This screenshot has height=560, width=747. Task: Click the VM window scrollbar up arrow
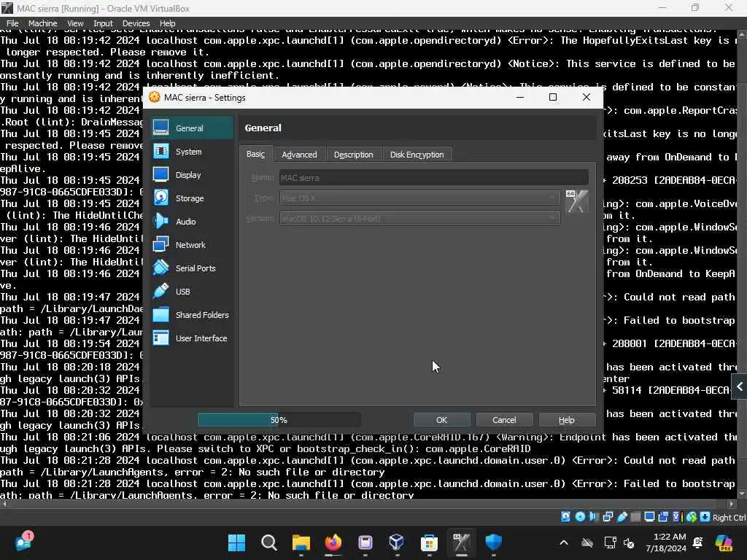(742, 35)
